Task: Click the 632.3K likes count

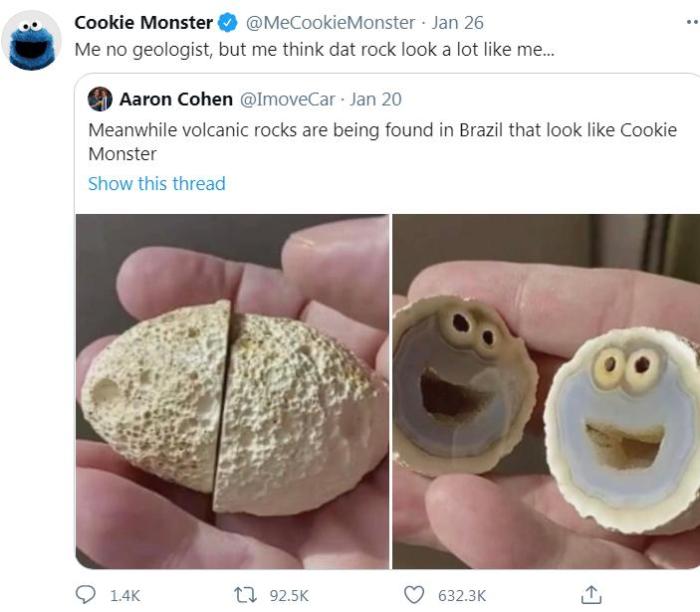Action: tap(462, 595)
